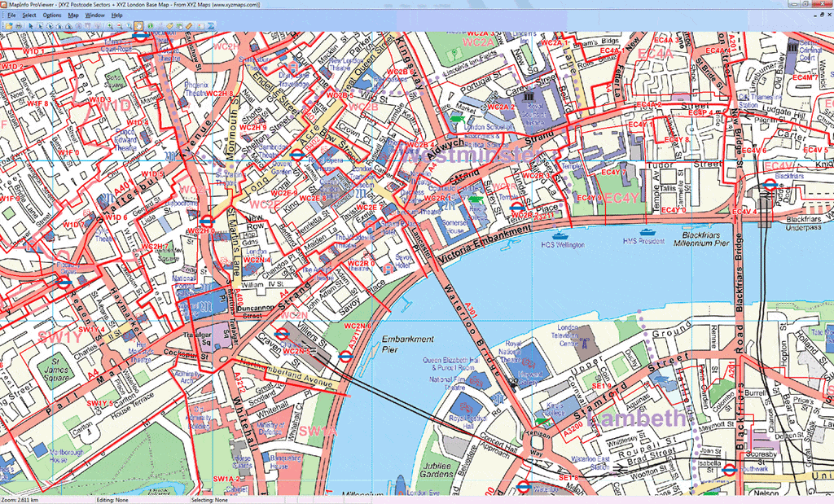This screenshot has height=504, width=834.
Task: Open the Change View tool
Action: [x=128, y=24]
